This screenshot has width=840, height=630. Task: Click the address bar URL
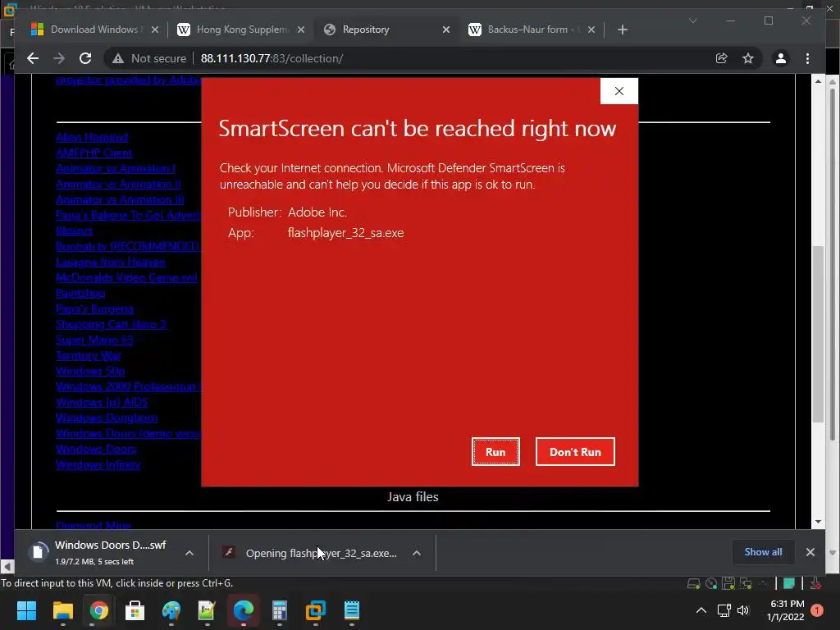coord(272,58)
